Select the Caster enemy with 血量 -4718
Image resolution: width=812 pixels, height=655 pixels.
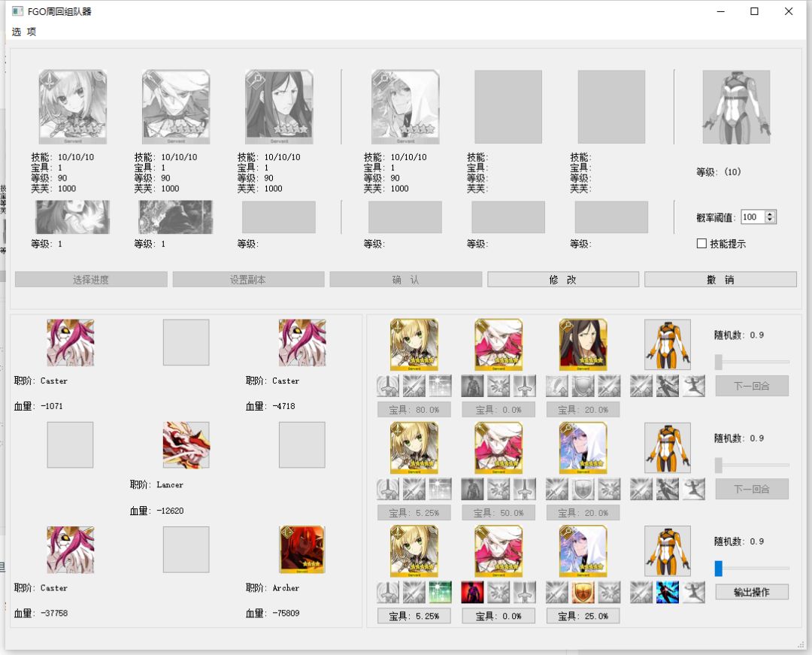click(302, 342)
